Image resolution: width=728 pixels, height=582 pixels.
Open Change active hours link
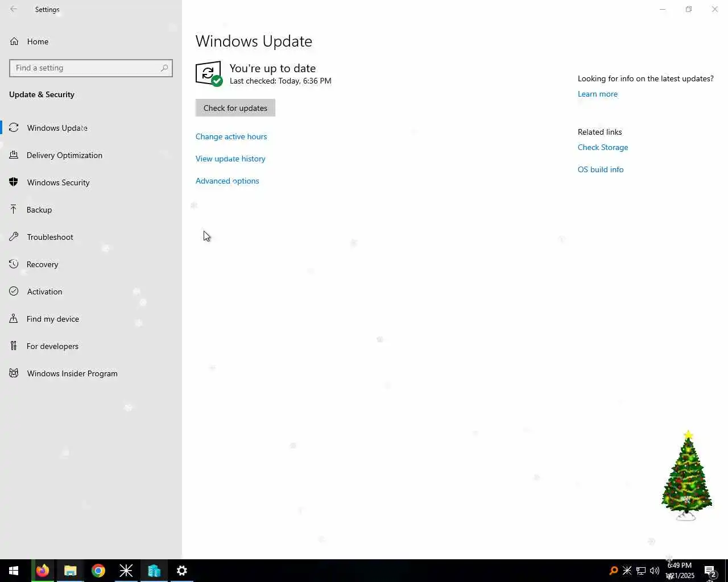click(x=231, y=136)
